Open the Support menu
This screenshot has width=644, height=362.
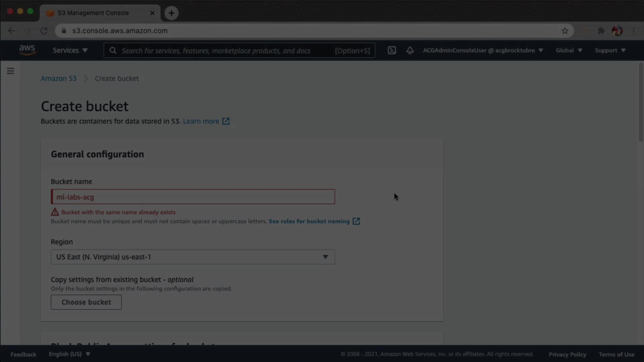(610, 50)
